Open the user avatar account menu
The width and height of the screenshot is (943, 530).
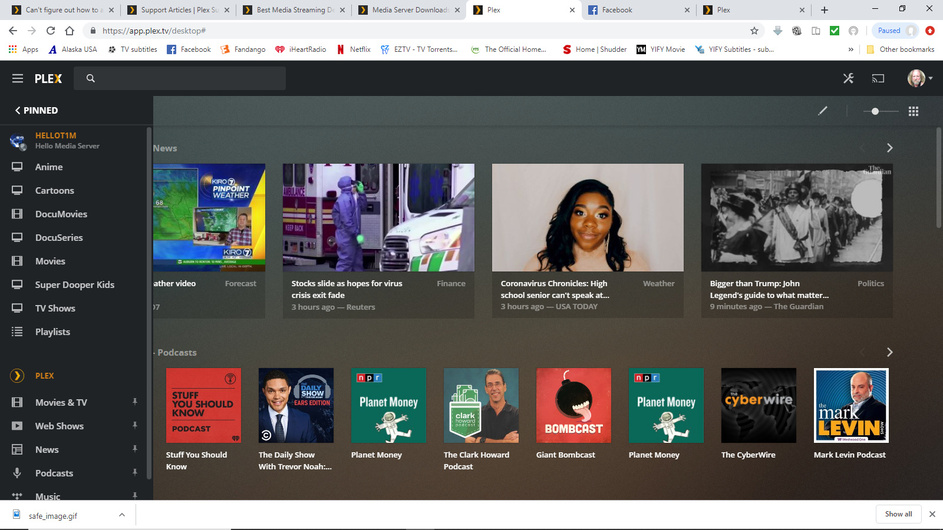pos(920,78)
